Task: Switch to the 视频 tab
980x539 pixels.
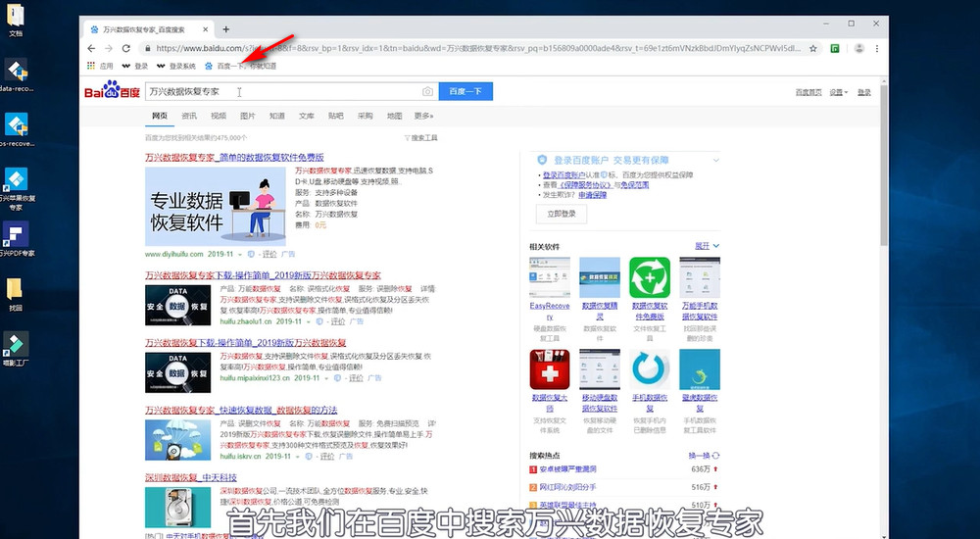Action: click(219, 116)
